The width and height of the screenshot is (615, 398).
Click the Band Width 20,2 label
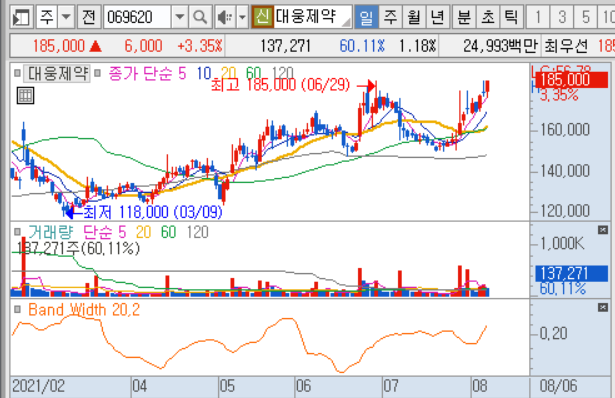pos(84,310)
